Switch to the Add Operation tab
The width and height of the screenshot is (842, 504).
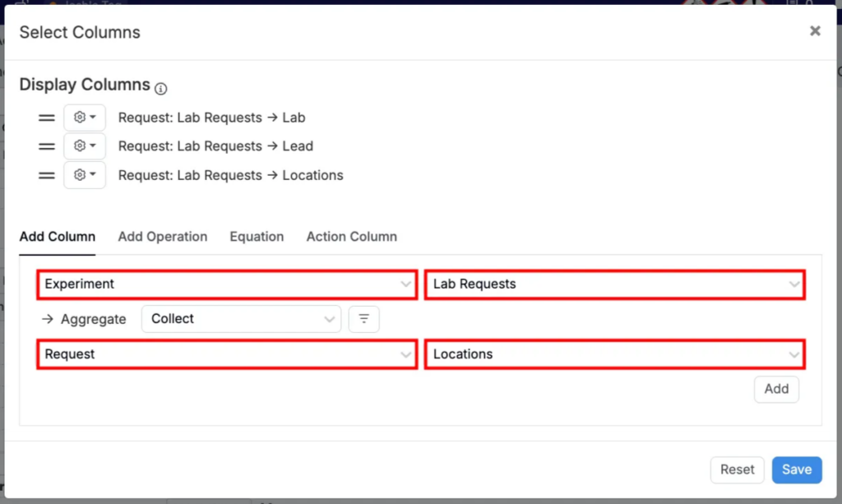163,237
